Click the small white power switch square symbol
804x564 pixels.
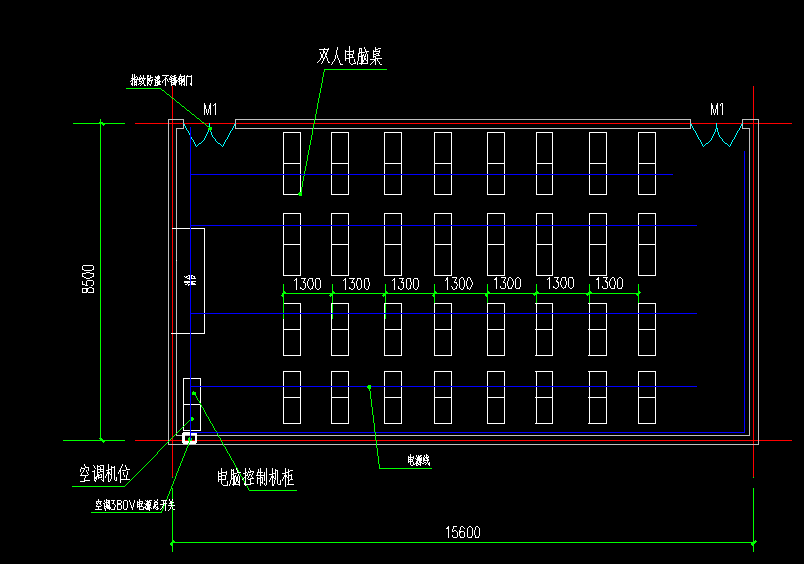click(x=189, y=437)
